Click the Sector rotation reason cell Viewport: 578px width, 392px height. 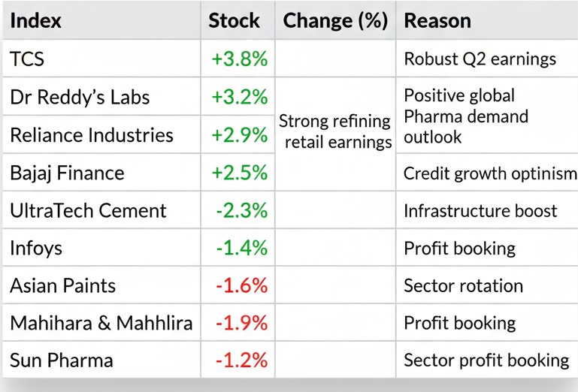point(463,285)
